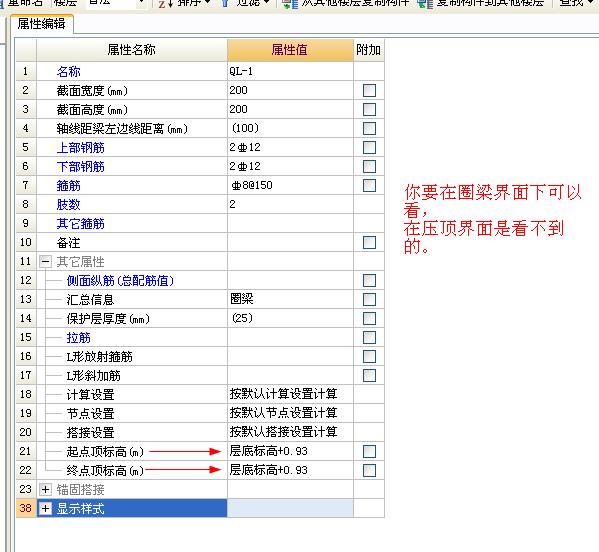Click the 附加 column header

(369, 50)
